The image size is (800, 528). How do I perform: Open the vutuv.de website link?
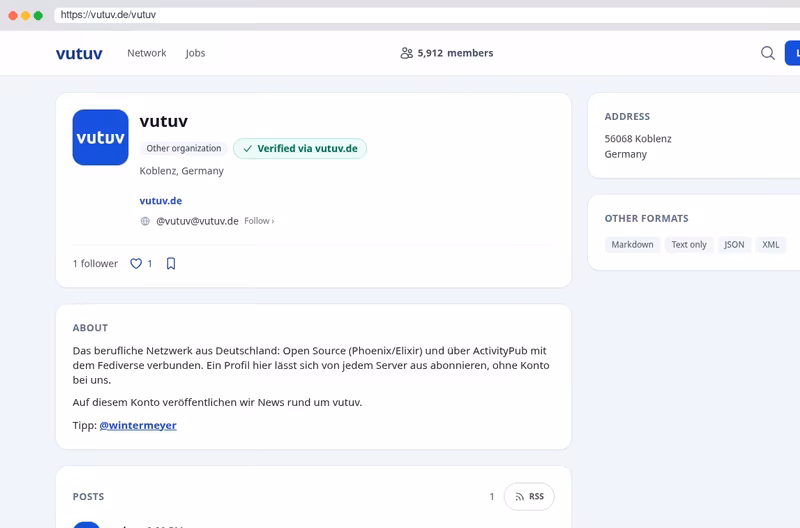[161, 200]
